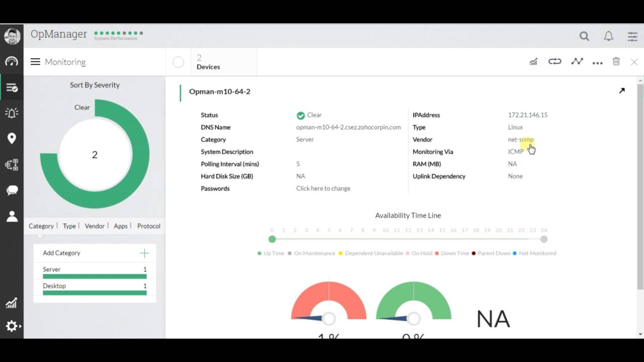Viewport: 644px width, 362px height.
Task: Click the Clear status value
Action: click(309, 115)
